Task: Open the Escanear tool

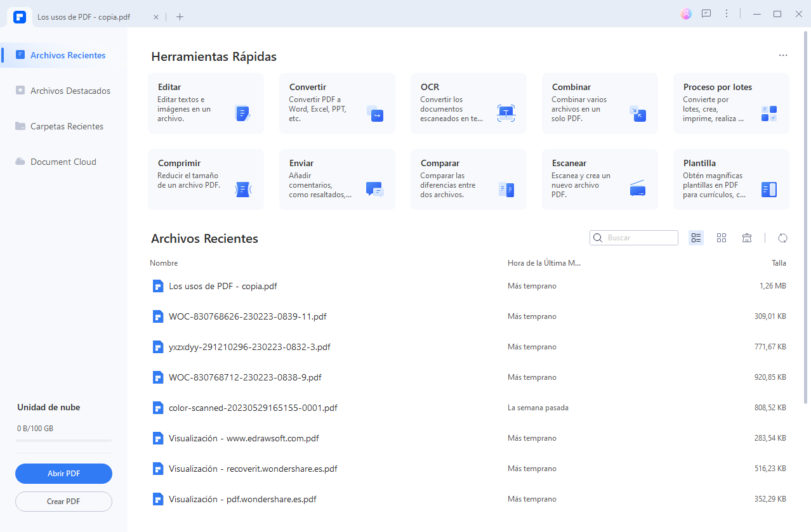Action: click(x=600, y=179)
